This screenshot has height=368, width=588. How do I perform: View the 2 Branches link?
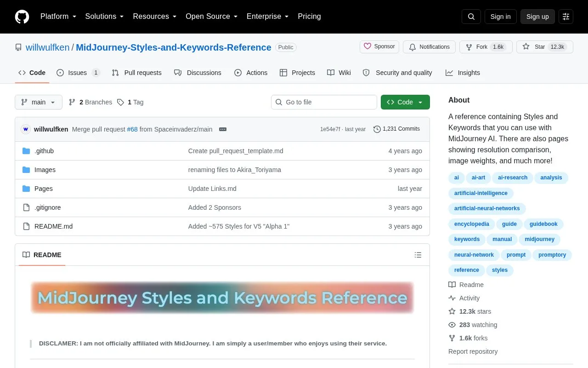90,102
